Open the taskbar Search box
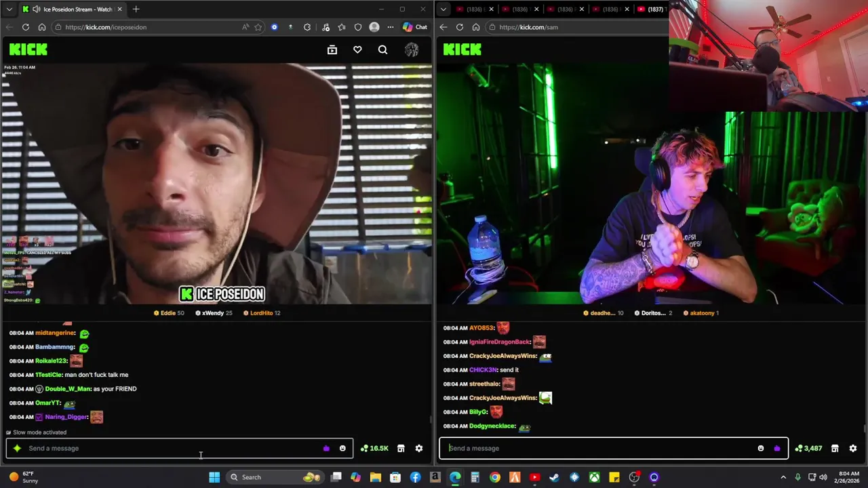This screenshot has width=868, height=488. click(275, 477)
